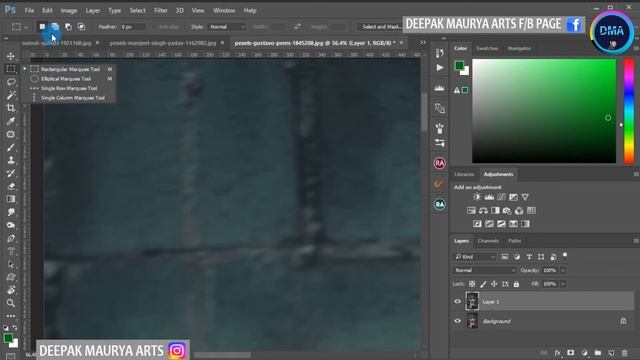Click the Select and Mask button

(x=380, y=27)
